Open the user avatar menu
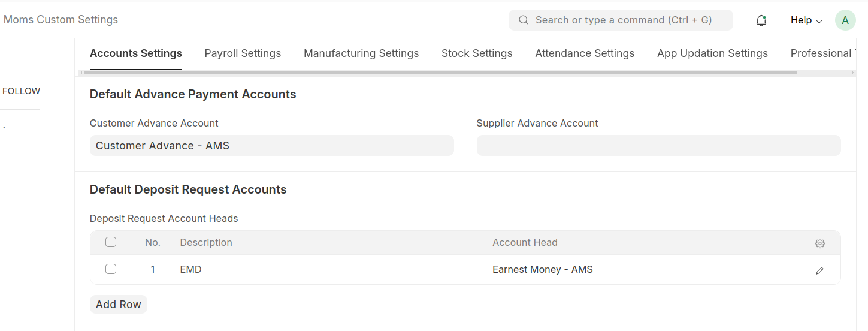868x331 pixels. click(x=845, y=20)
